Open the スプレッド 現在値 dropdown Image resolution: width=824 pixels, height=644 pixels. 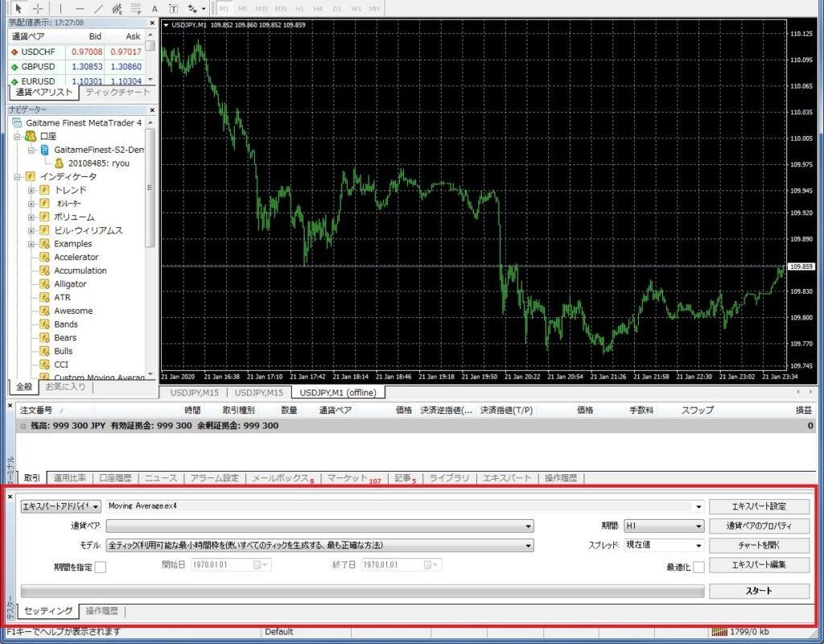(664, 545)
